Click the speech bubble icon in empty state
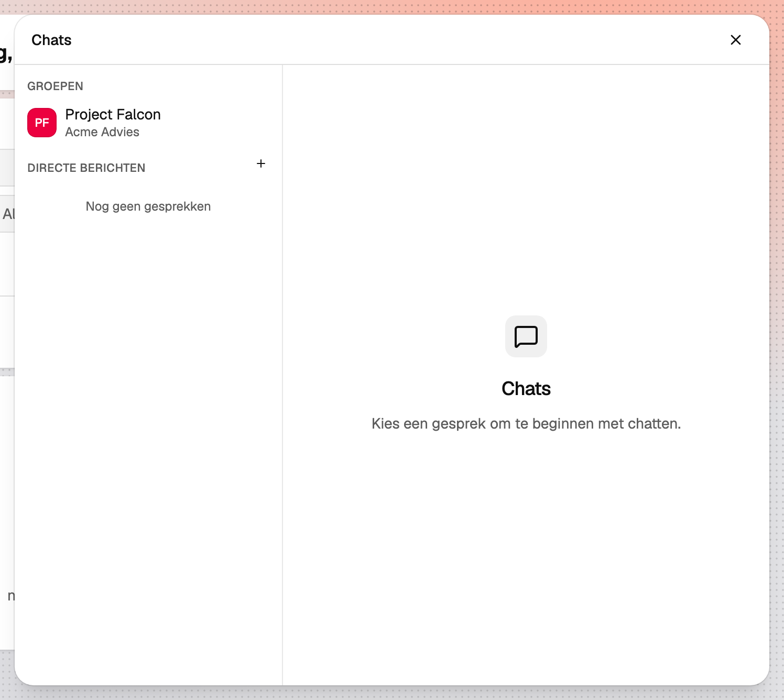Image resolution: width=784 pixels, height=700 pixels. 526,336
